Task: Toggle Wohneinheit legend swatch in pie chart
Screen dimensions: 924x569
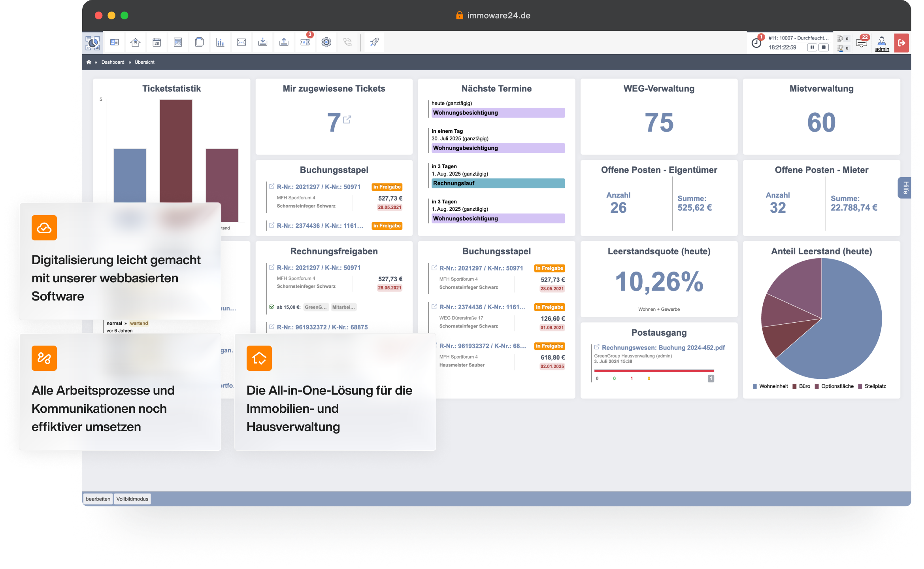Action: click(755, 386)
